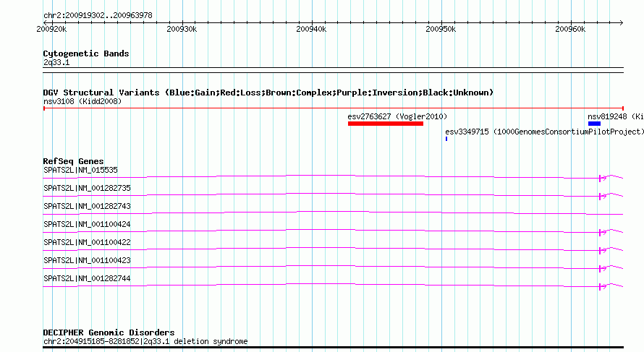Open DGV Structural Variants track heading
The height and width of the screenshot is (352, 644).
[268, 93]
